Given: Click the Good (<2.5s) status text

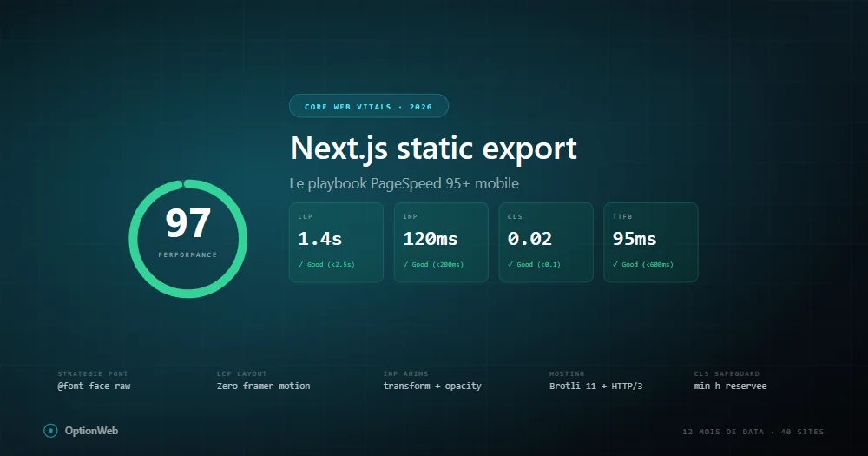Looking at the screenshot, I should 326,264.
